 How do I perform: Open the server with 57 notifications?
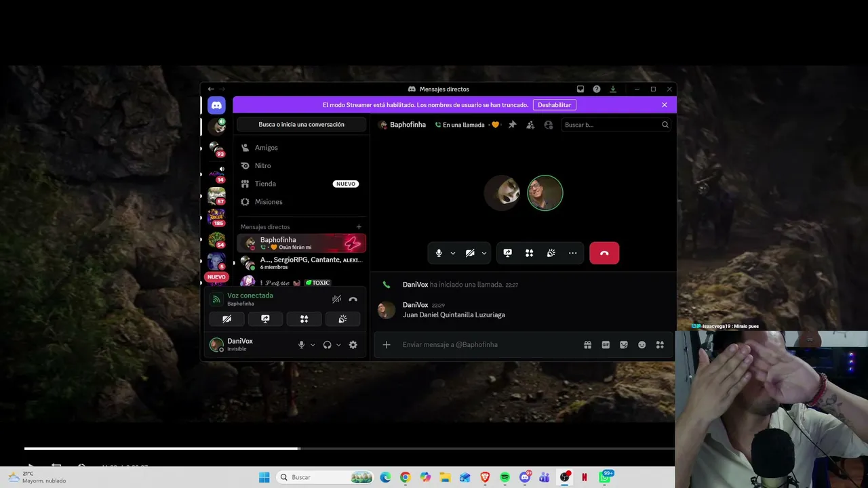(x=216, y=196)
